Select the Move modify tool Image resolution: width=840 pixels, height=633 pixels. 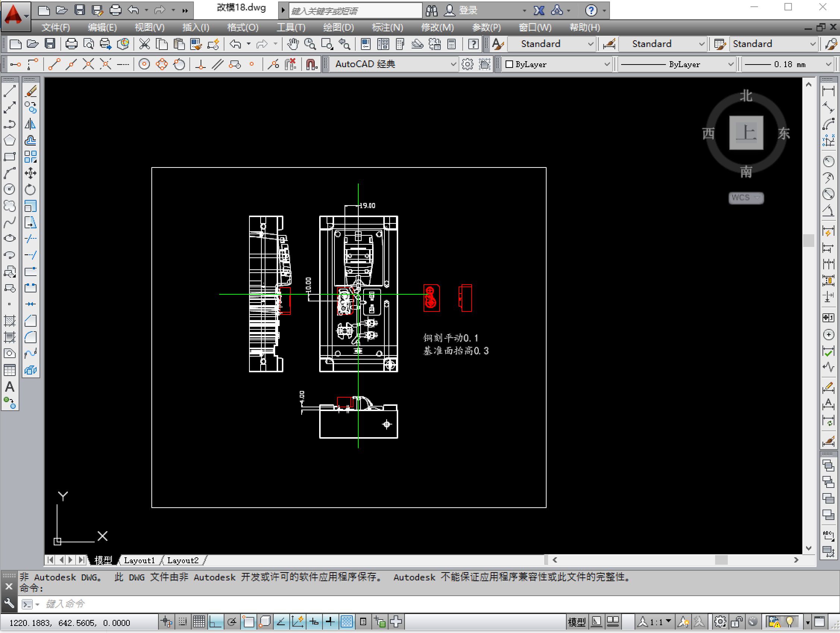pyautogui.click(x=30, y=173)
